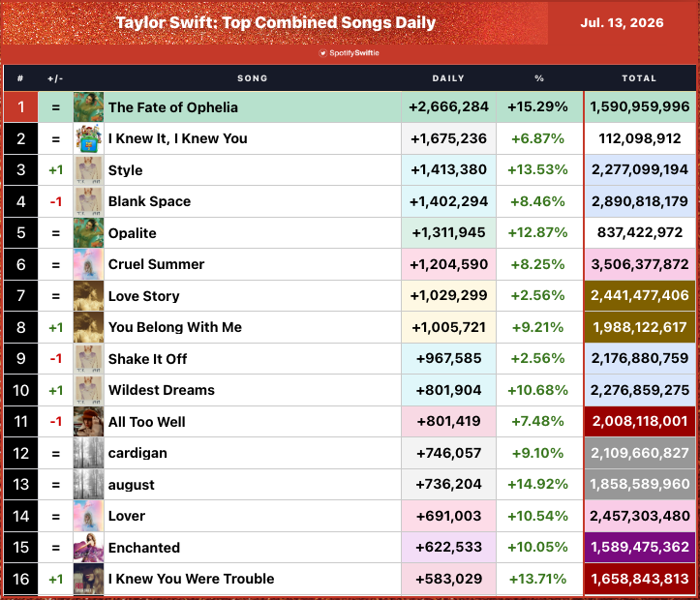Click total streams 2,109,660,827
700x600 pixels.
(x=640, y=453)
